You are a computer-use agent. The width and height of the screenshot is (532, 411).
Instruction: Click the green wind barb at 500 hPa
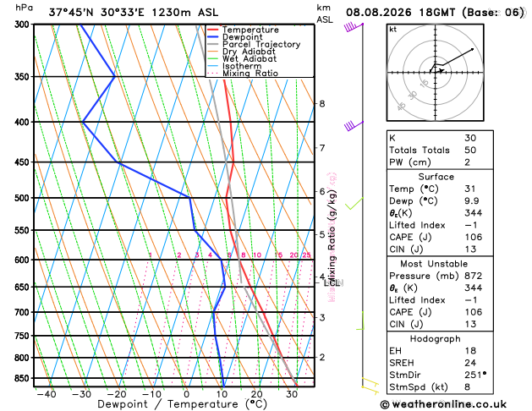354,204
